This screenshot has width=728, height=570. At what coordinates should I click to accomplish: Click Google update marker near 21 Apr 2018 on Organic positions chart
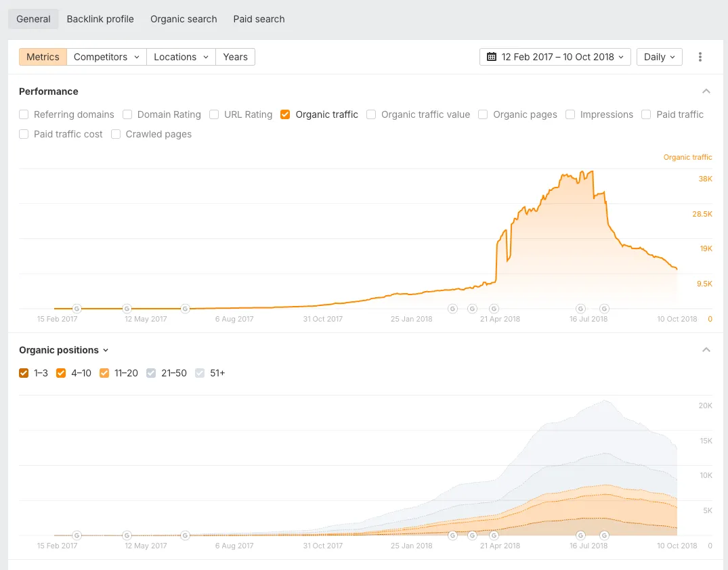pyautogui.click(x=494, y=535)
